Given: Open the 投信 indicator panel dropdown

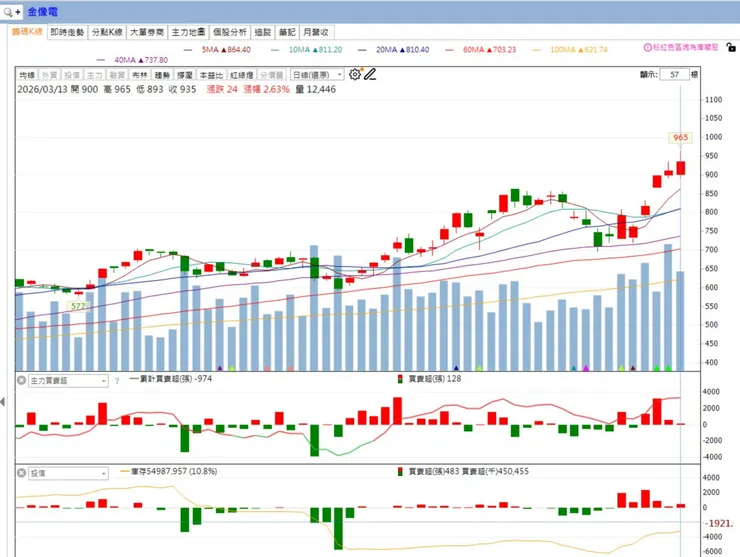Looking at the screenshot, I should click(x=68, y=473).
